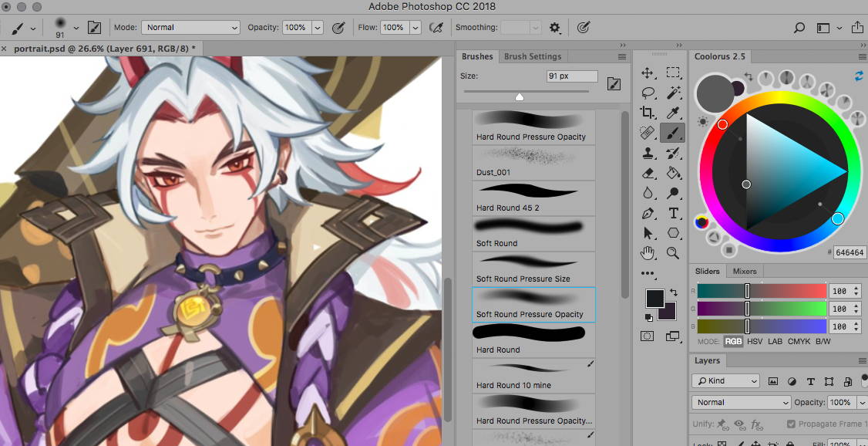
Task: Select the Dodge tool
Action: point(673,193)
